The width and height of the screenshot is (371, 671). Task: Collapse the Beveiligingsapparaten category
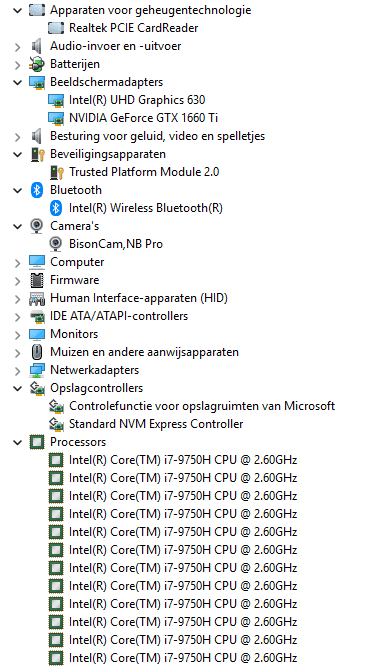pyautogui.click(x=18, y=154)
